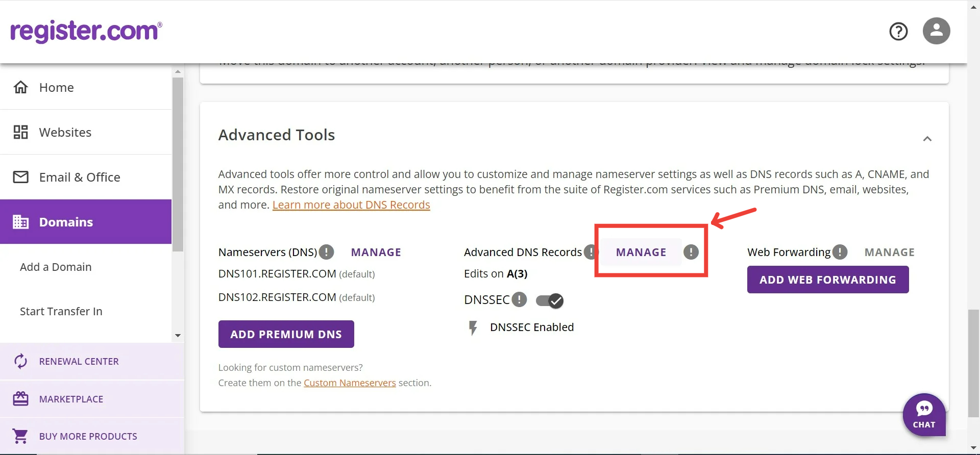Click DNS102.REGISTER.COM nameserver text
980x455 pixels.
pyautogui.click(x=277, y=297)
